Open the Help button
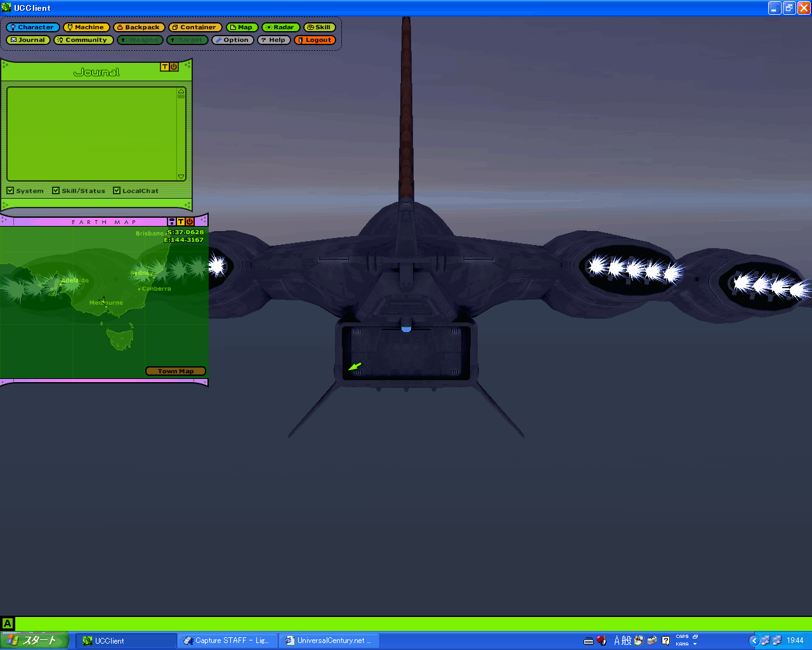812x650 pixels. click(x=274, y=40)
